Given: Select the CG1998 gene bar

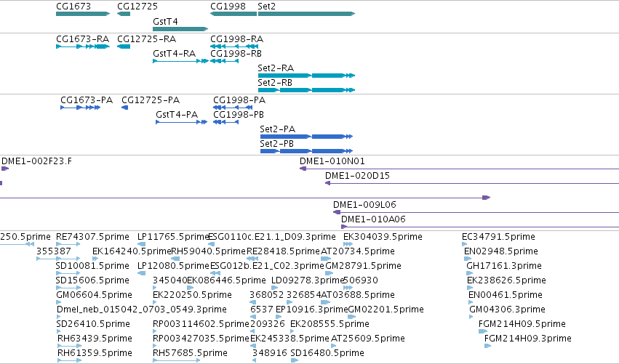Looking at the screenshot, I should [233, 14].
